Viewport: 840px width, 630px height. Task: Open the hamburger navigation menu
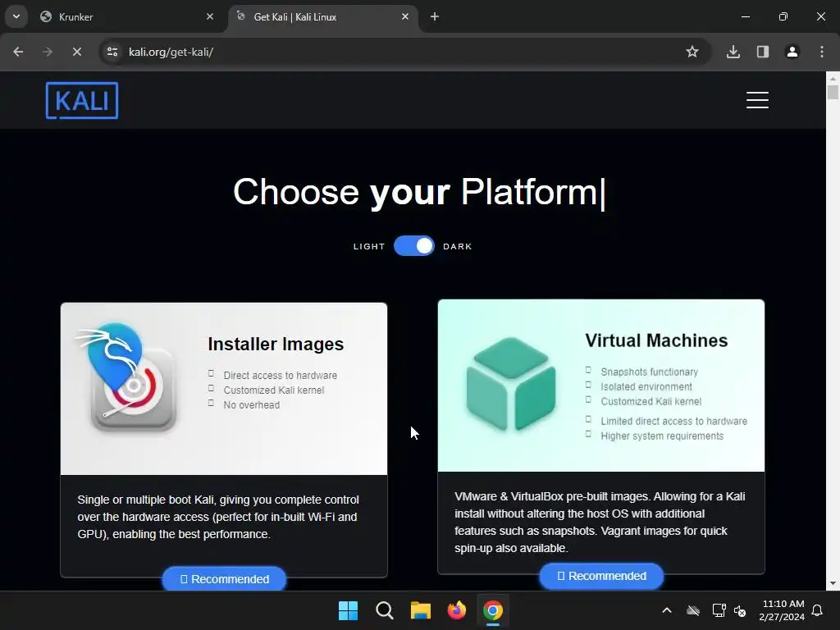[757, 100]
